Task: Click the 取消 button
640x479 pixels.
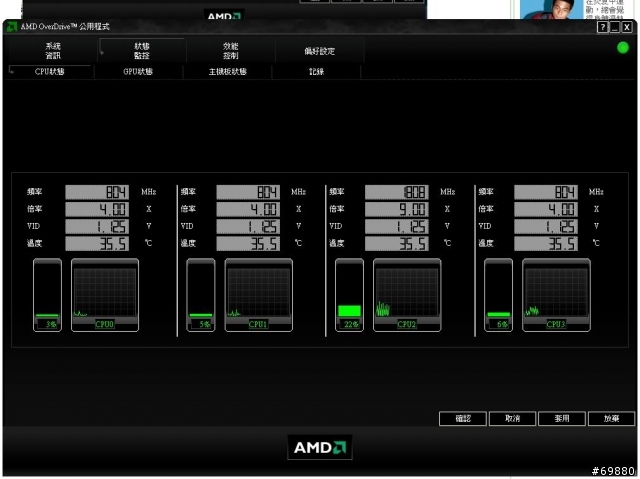Action: point(512,419)
